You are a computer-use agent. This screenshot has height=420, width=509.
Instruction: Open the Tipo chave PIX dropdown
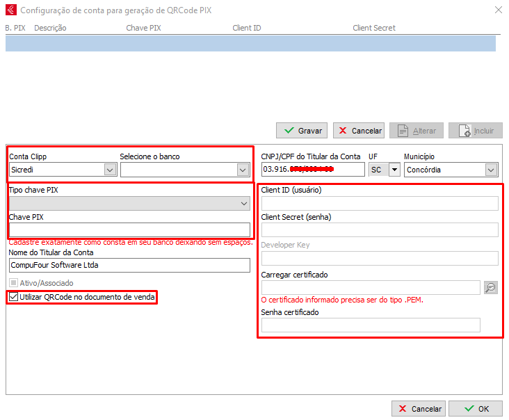pos(243,203)
